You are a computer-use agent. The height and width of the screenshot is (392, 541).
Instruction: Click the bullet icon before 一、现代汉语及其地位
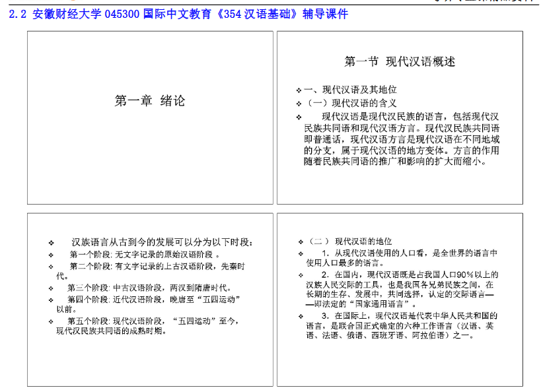[299, 90]
